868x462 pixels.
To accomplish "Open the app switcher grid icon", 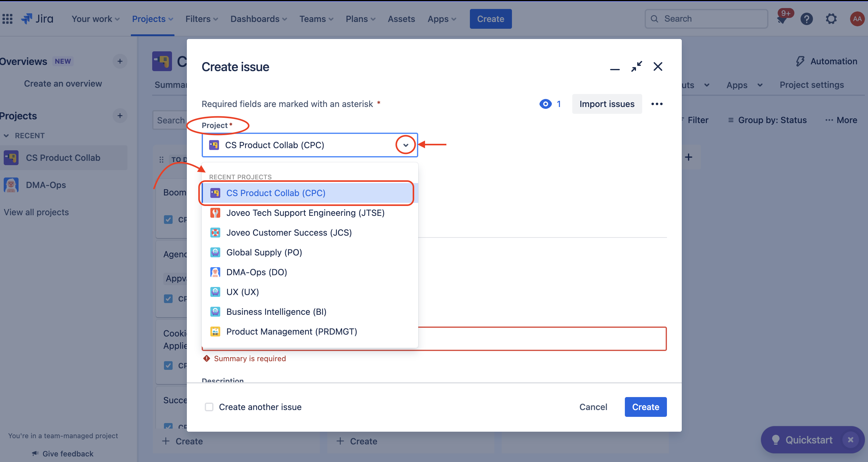I will 7,19.
